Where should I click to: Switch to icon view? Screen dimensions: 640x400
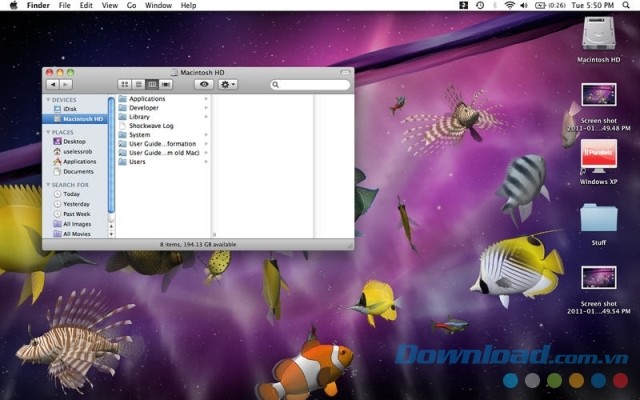[125, 85]
